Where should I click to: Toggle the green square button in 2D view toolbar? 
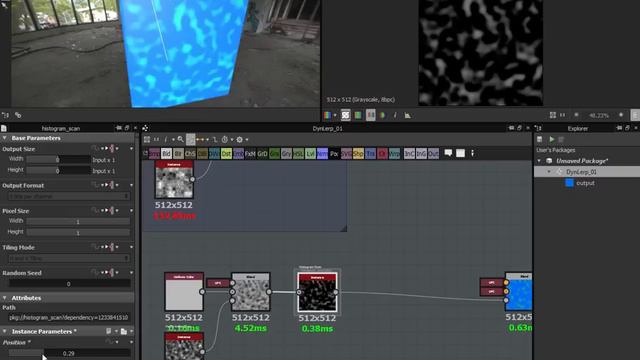(x=358, y=116)
